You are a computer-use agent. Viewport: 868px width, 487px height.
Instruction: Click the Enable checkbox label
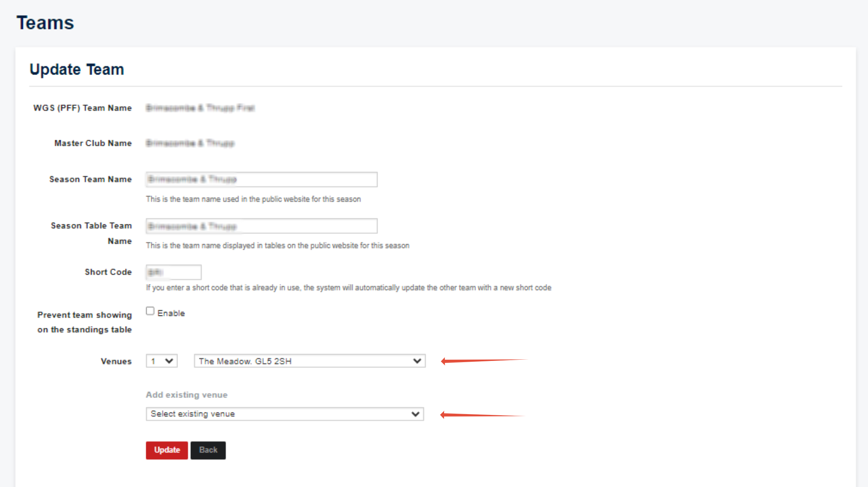coord(171,313)
